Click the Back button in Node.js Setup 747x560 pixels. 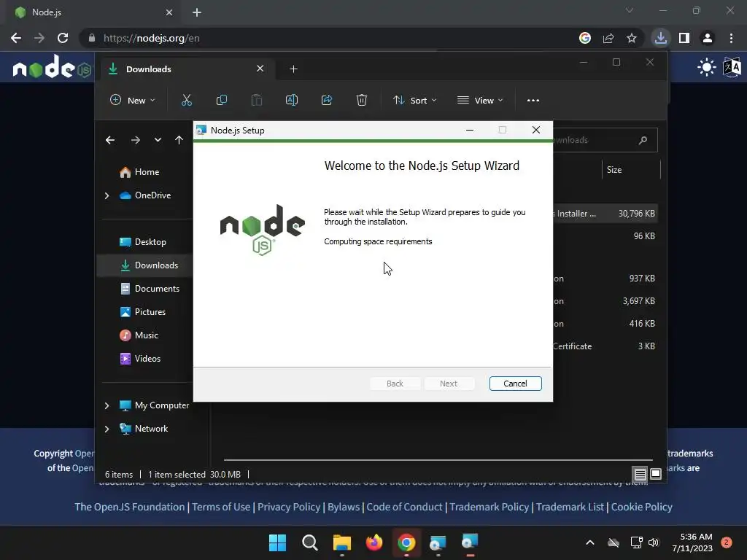coord(395,384)
